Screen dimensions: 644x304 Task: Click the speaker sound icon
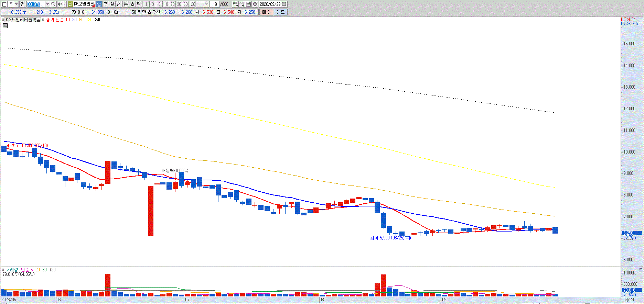60,4
